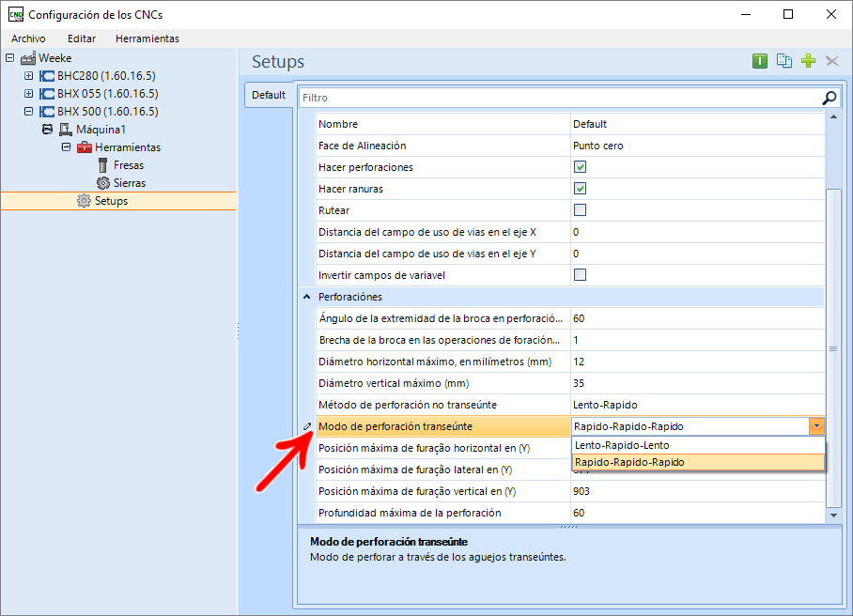This screenshot has width=853, height=616.
Task: Toggle the Hacer ranuras checkbox
Action: (x=580, y=189)
